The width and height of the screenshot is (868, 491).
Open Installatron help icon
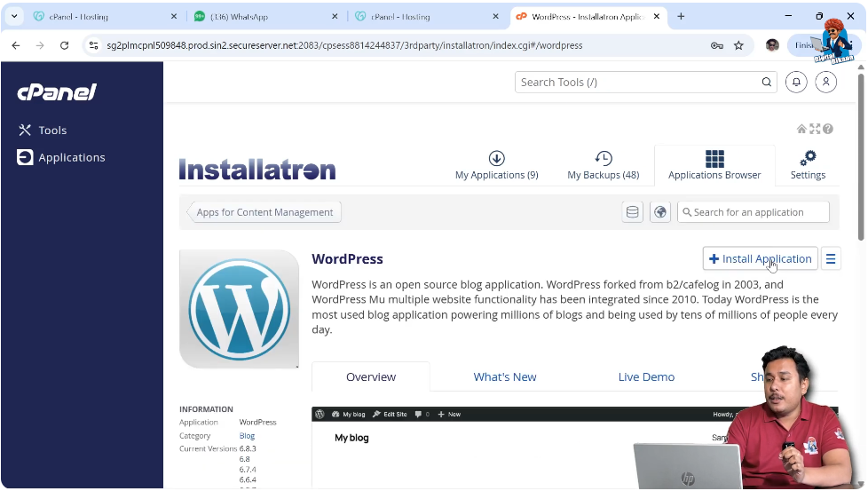828,129
